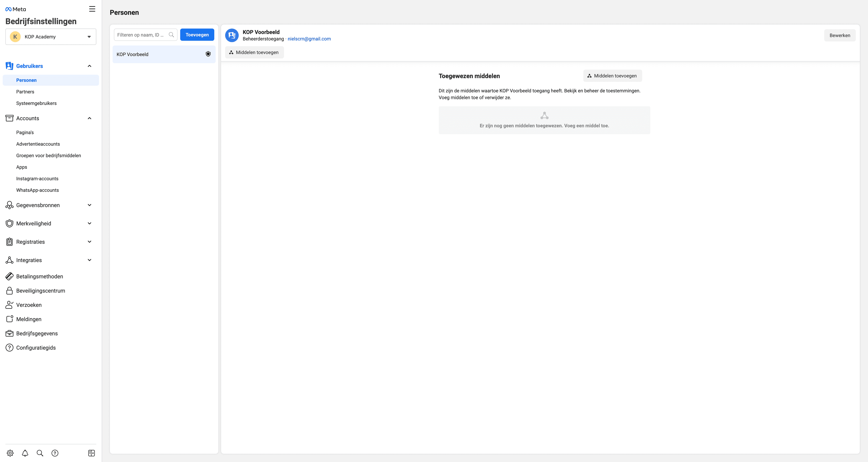Click the KOP Voorbeeld profile avatar icon
Viewport: 868px width, 462px height.
pos(232,36)
